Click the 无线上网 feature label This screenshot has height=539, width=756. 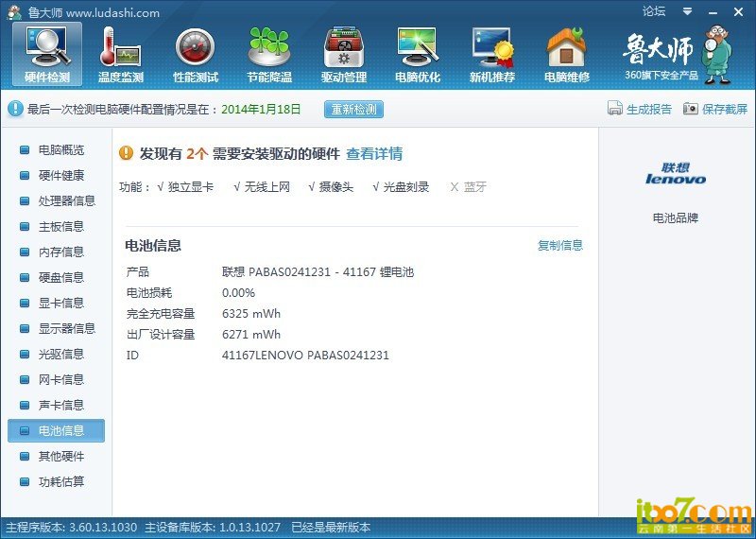(x=267, y=186)
